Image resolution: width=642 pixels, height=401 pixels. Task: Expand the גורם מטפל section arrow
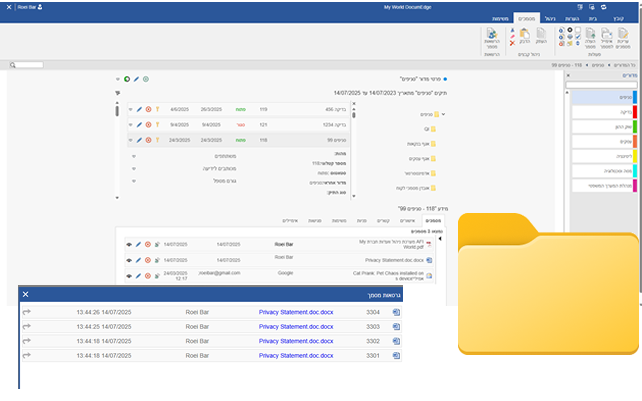(135, 180)
